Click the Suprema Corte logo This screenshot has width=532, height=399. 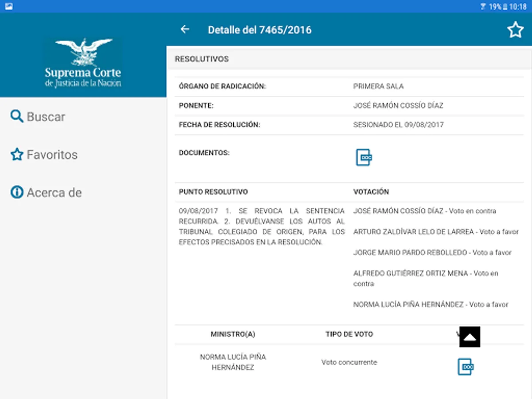[83, 63]
